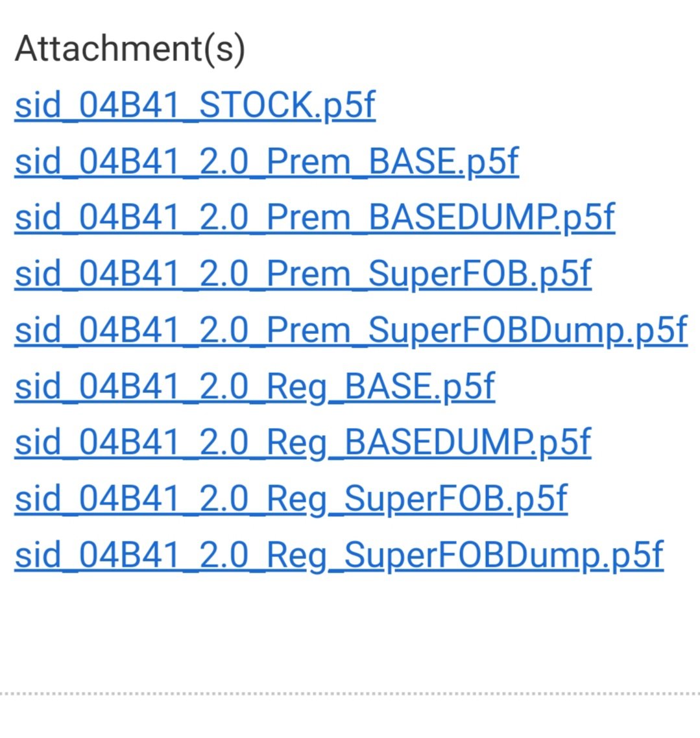Get the Premium BASE map file
700x738 pixels.
click(x=267, y=161)
